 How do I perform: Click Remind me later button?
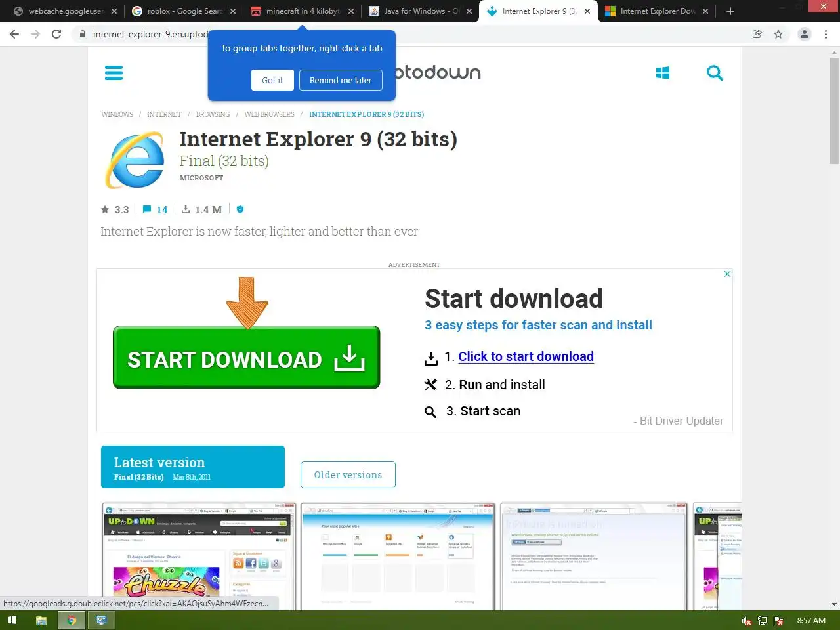(341, 80)
